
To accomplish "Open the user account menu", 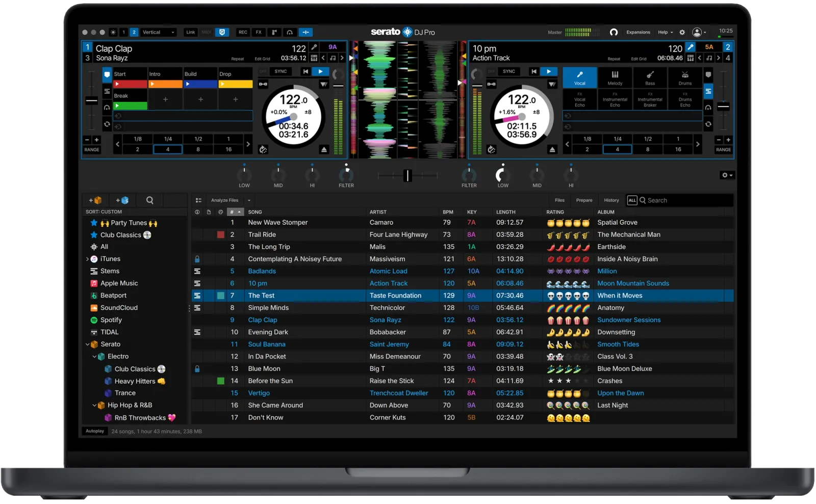I will click(x=699, y=32).
